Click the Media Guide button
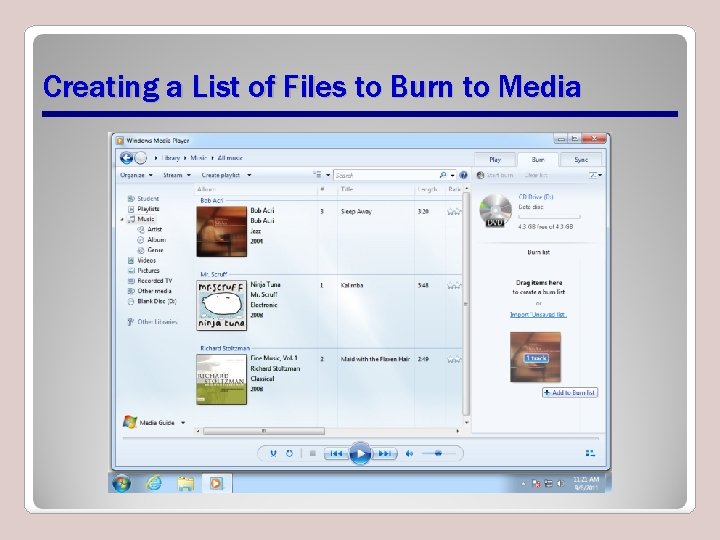Screen dimensions: 720x540 coord(149,422)
